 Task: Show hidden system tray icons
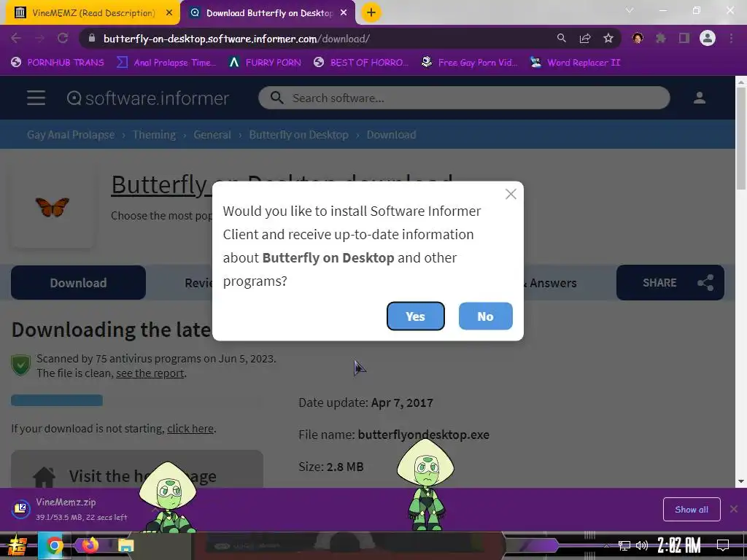(x=606, y=545)
